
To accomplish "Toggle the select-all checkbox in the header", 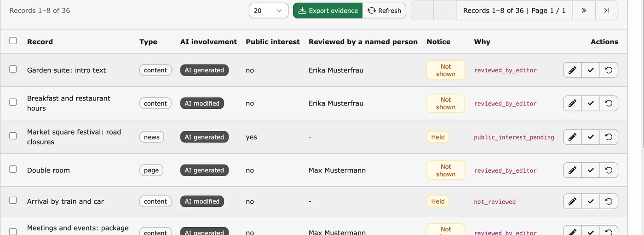I will (13, 41).
